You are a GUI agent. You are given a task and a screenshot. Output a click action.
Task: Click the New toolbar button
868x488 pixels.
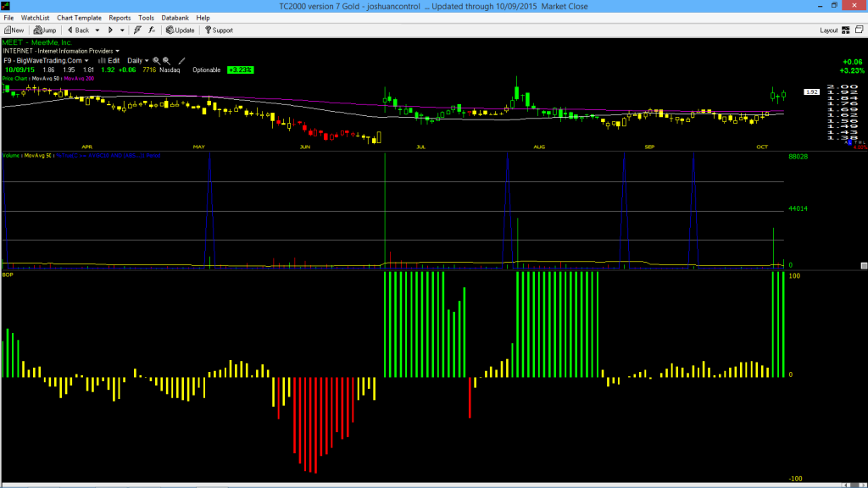coord(14,30)
